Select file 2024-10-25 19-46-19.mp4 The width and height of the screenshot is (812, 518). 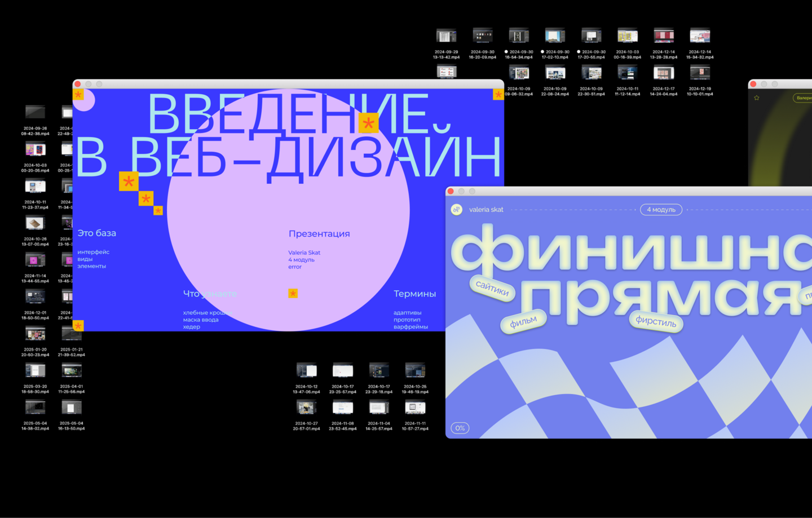coord(415,379)
